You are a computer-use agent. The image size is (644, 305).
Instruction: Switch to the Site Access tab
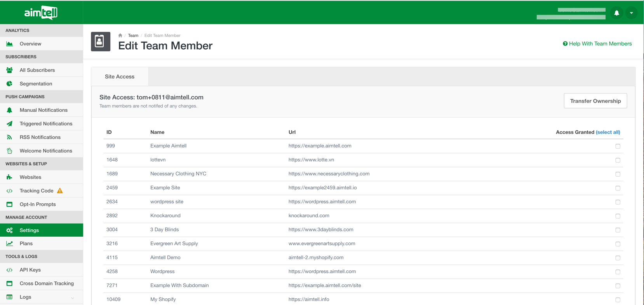point(120,76)
